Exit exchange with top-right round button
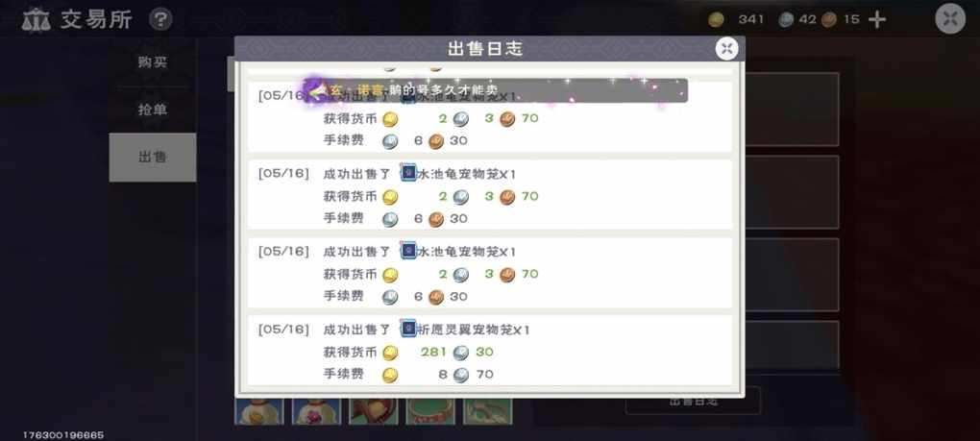980x441 pixels. (x=950, y=19)
